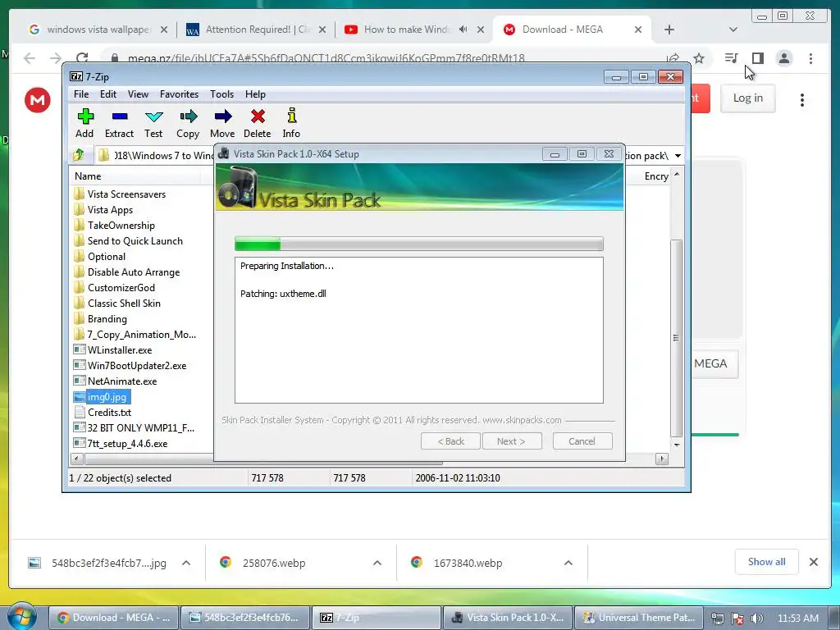Open the View menu in 7-Zip
The image size is (840, 630).
pos(138,94)
